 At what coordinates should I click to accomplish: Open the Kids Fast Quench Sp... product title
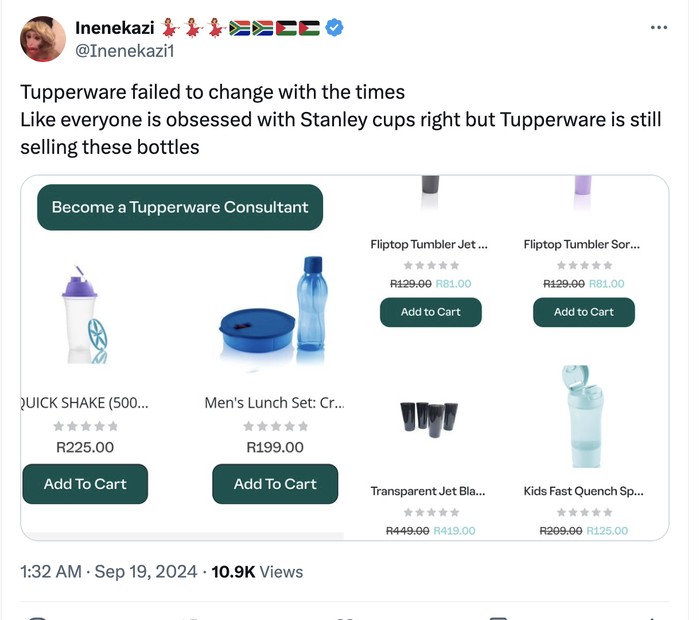[x=583, y=491]
